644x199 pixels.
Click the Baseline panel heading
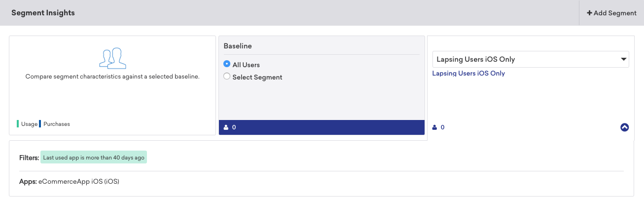238,46
